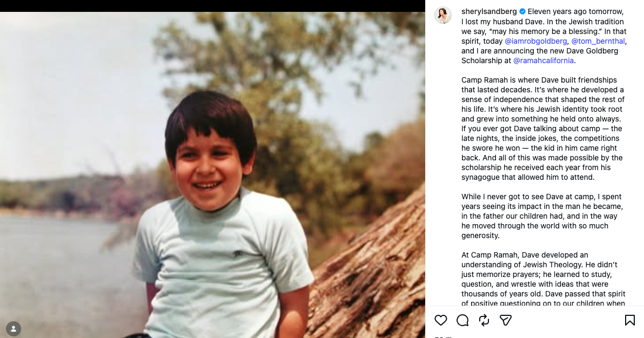Click the caption's opening sentence text

pyautogui.click(x=542, y=16)
